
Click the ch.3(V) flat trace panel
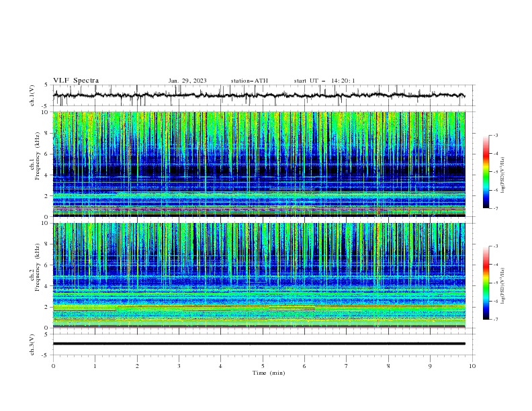(x=264, y=345)
